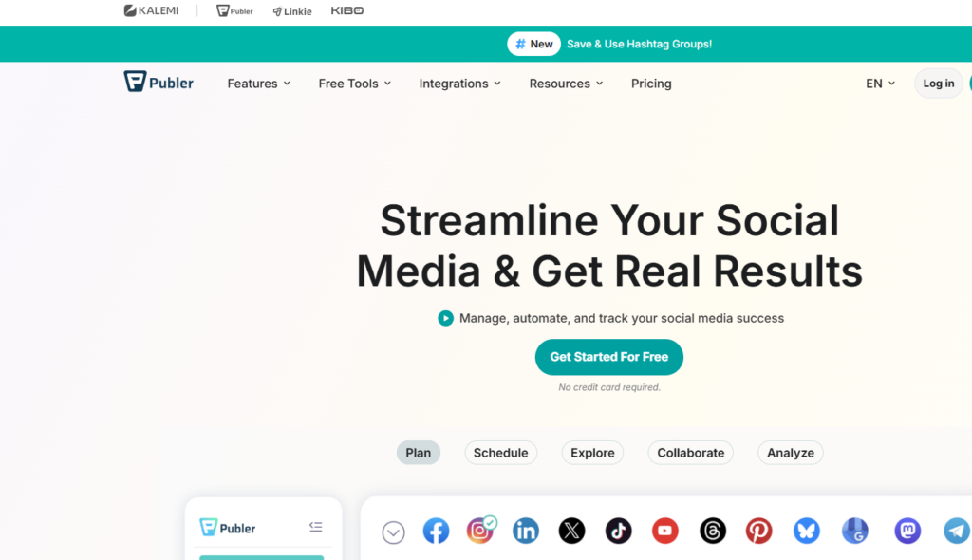Viewport: 972px width, 560px height.
Task: Play the intro video icon
Action: point(445,318)
